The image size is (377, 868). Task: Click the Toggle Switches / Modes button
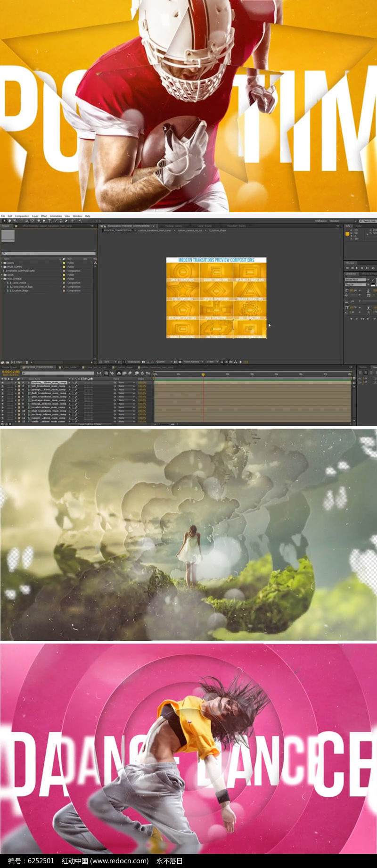pyautogui.click(x=90, y=424)
